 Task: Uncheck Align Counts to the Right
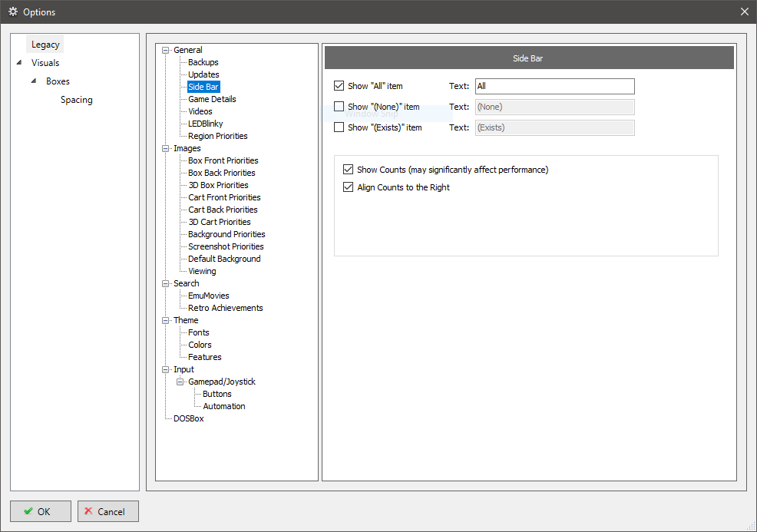[x=349, y=187]
